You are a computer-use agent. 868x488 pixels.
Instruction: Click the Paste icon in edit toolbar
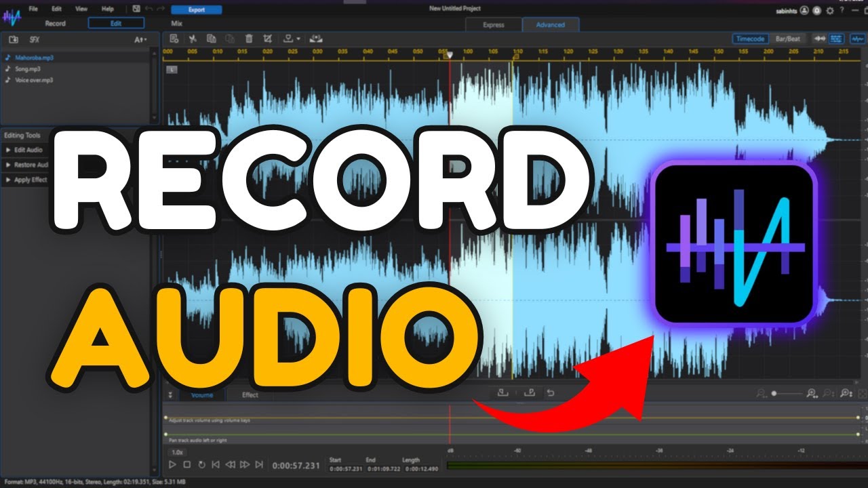click(230, 39)
